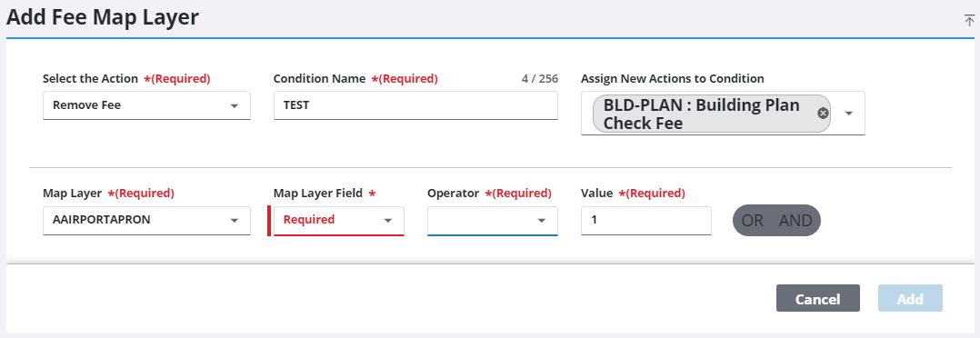Open the Map Layer AAIRPORTAPRON dropdown
This screenshot has height=338, width=980.
tap(147, 221)
